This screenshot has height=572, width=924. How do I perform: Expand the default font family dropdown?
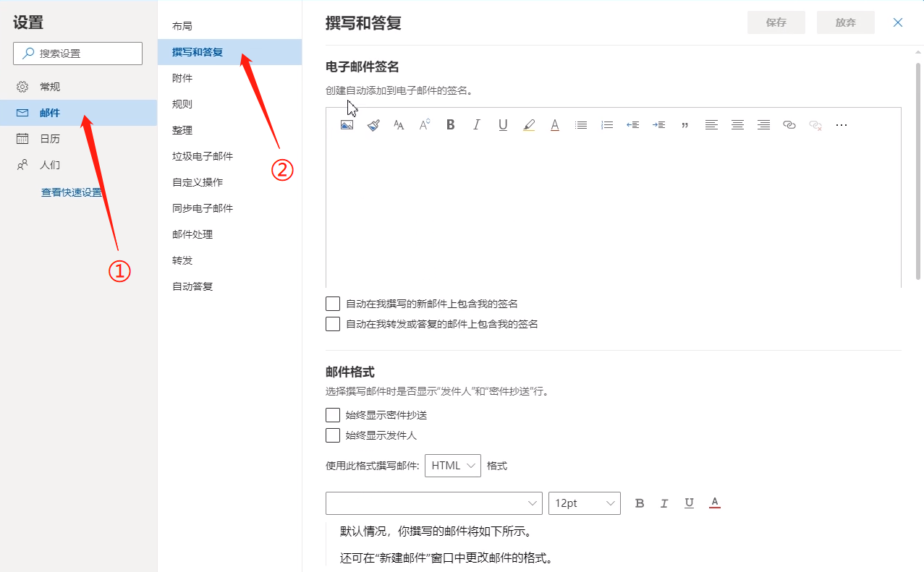click(x=433, y=503)
